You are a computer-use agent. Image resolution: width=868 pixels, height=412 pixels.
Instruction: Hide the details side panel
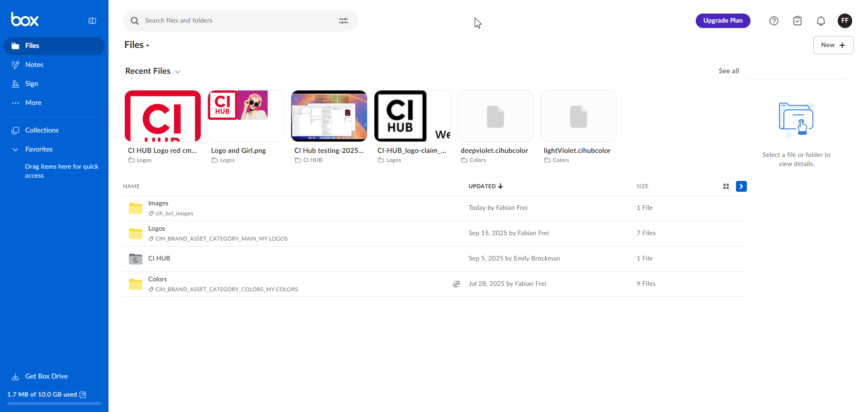pos(741,186)
